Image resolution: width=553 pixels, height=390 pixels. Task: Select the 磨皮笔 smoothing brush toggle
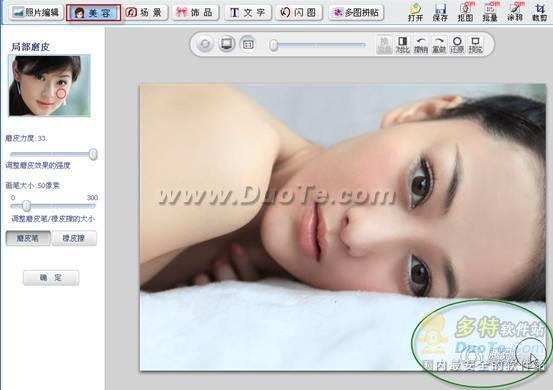click(x=28, y=238)
